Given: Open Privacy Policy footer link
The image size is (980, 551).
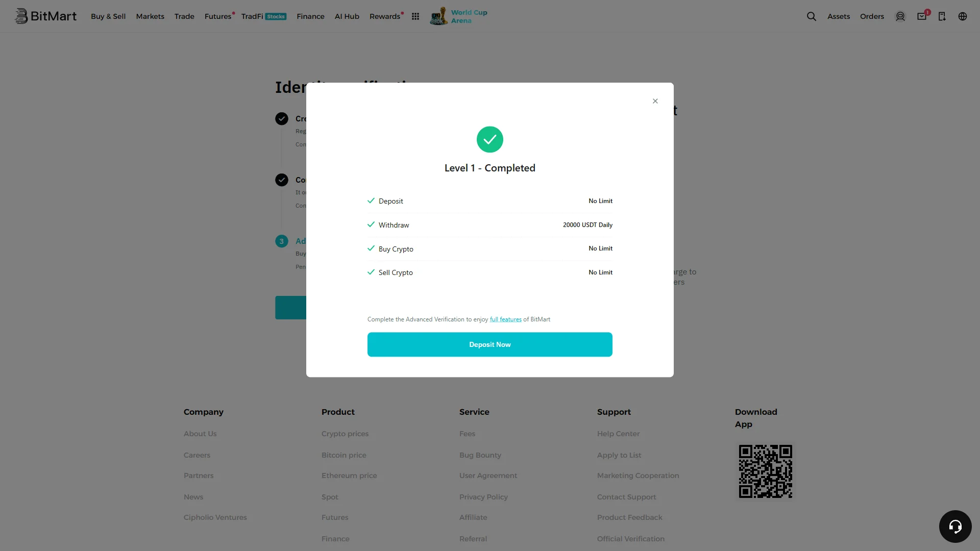Looking at the screenshot, I should tap(483, 497).
